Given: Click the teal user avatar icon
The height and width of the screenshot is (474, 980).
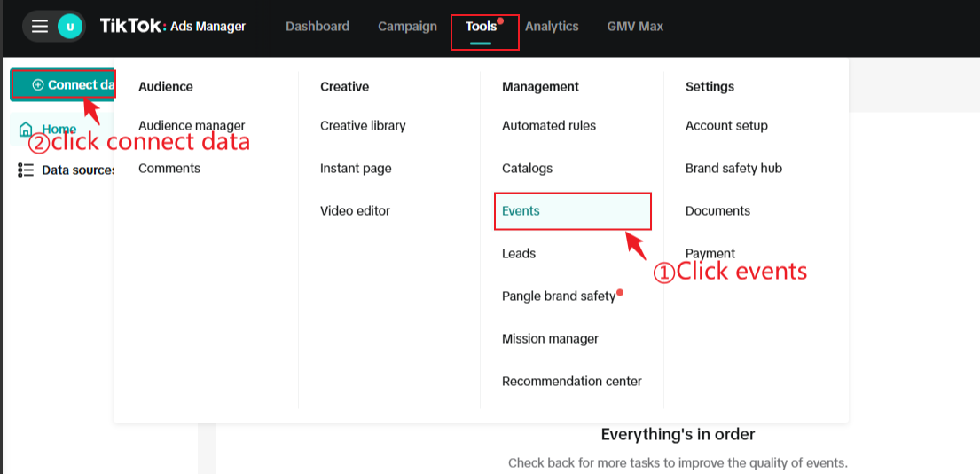Looking at the screenshot, I should 70,27.
